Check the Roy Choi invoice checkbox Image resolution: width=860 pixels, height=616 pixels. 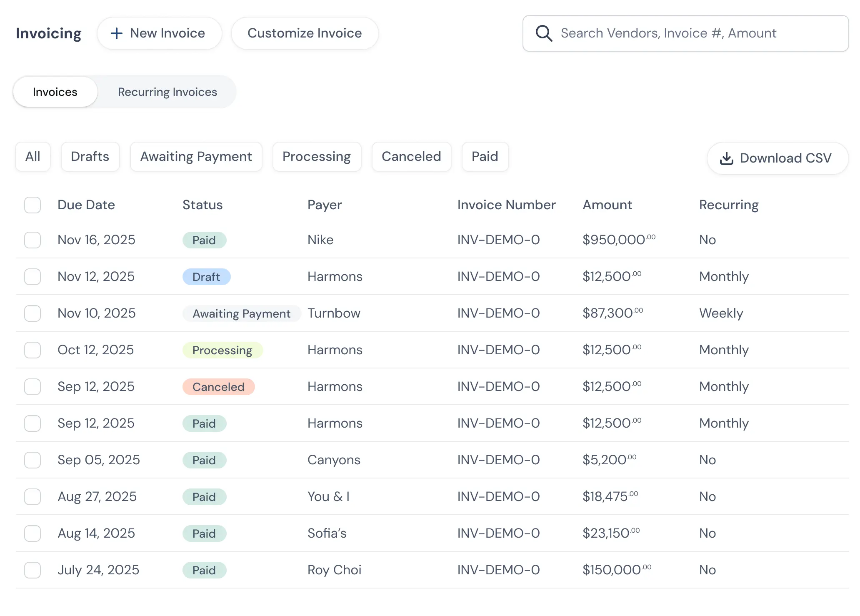point(32,570)
